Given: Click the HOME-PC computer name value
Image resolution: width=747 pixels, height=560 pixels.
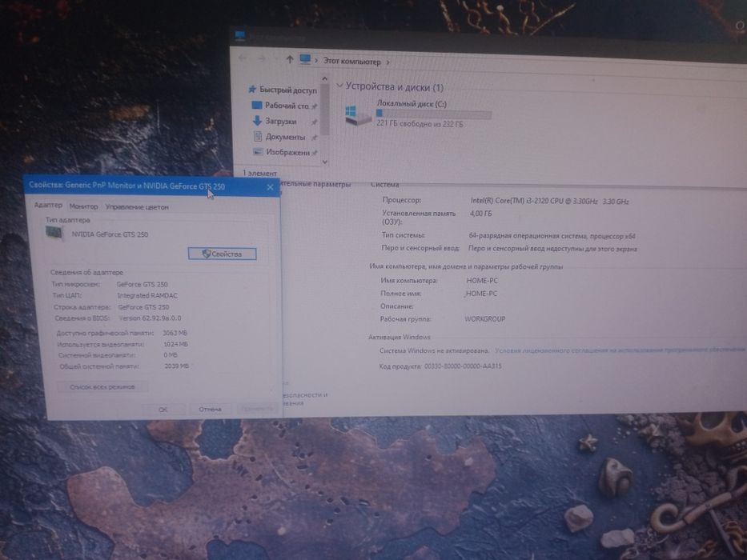Looking at the screenshot, I should (x=482, y=281).
